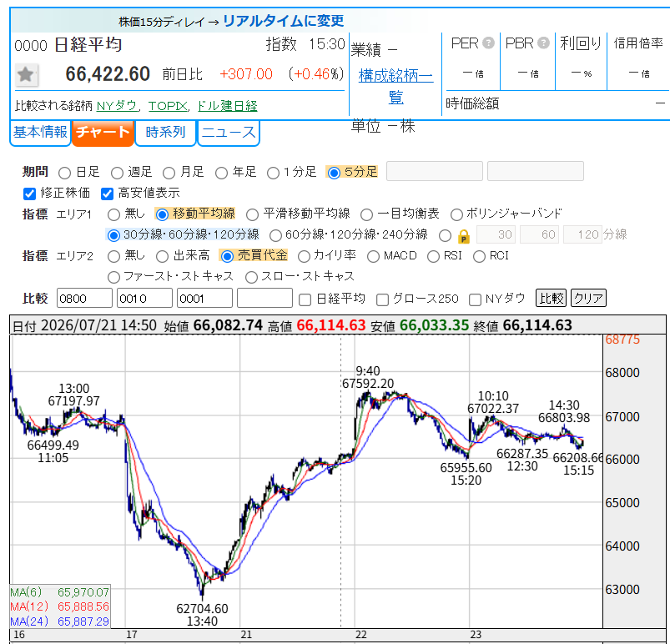Set エリア2 indicator to 無し

[113, 256]
